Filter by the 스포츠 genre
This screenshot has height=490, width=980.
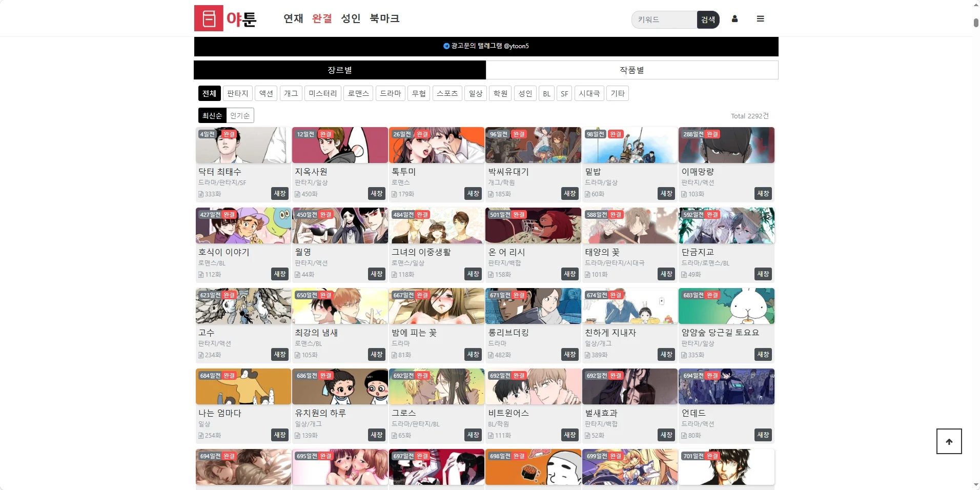tap(447, 93)
